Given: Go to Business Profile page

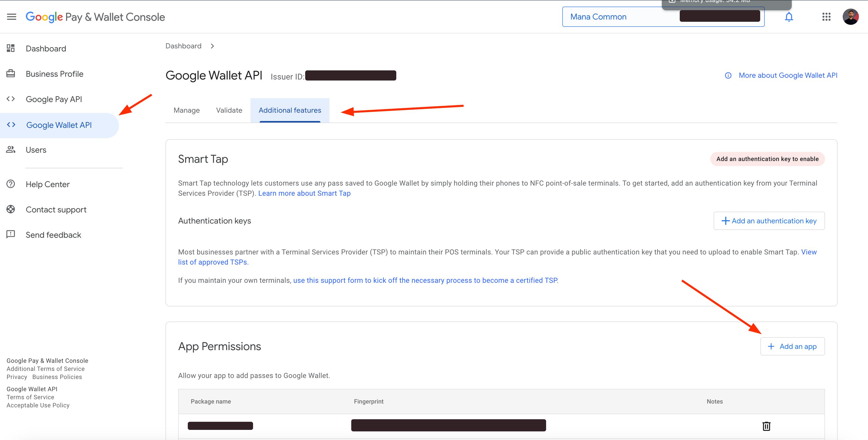Looking at the screenshot, I should point(54,74).
